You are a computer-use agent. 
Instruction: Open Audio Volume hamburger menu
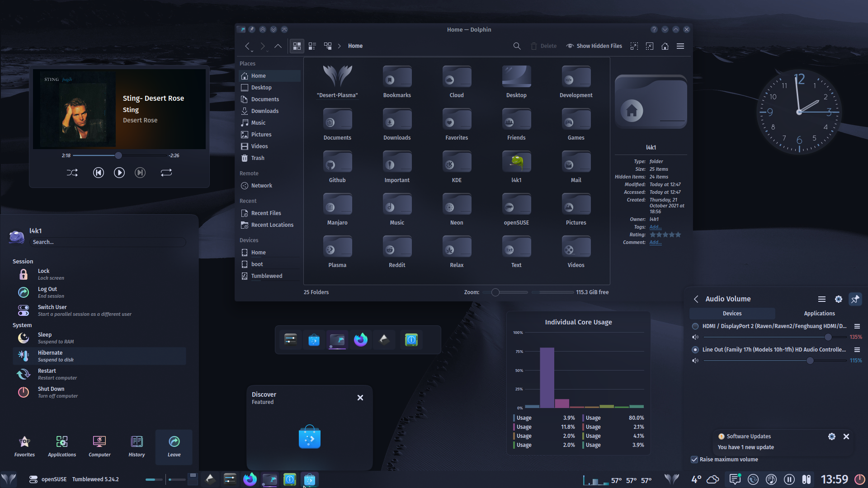(822, 299)
